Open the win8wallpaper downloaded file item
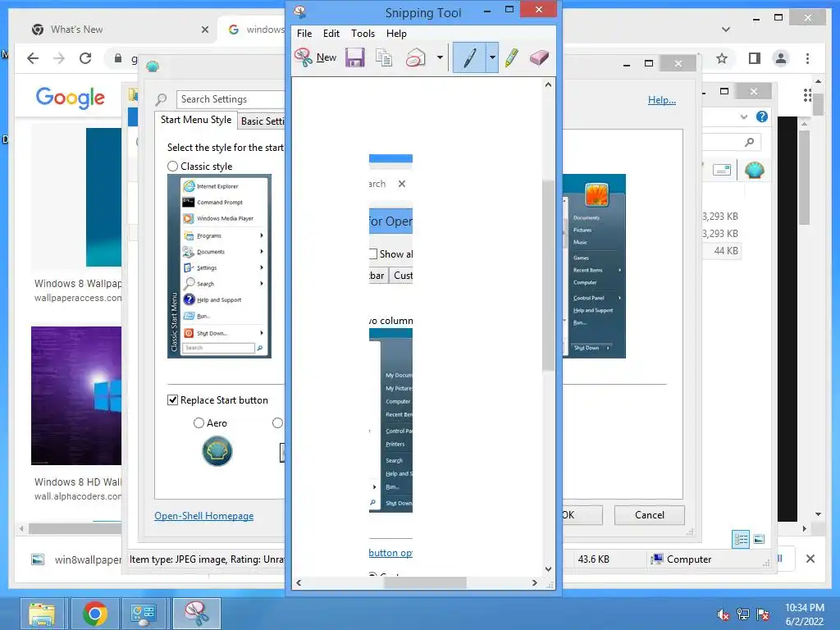This screenshot has height=630, width=840. [75, 559]
